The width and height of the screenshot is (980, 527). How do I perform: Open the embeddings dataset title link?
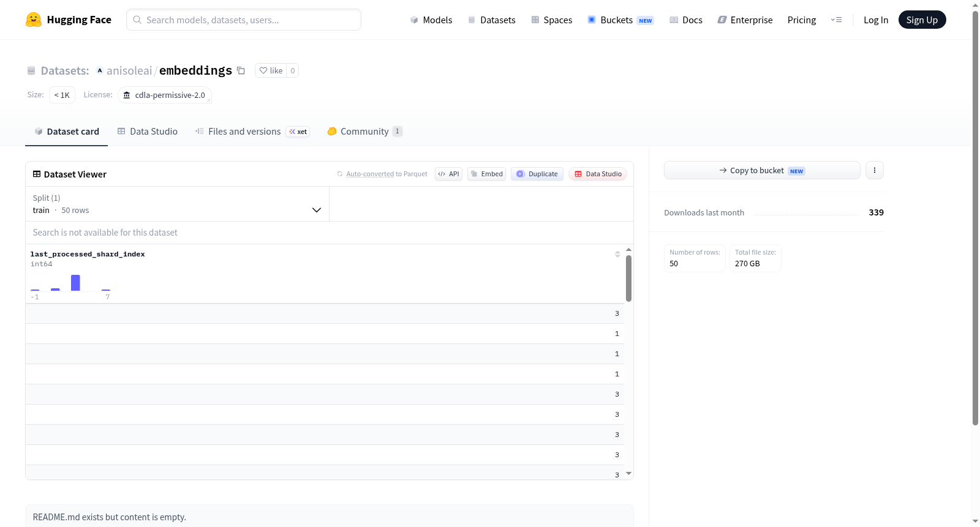tap(195, 71)
